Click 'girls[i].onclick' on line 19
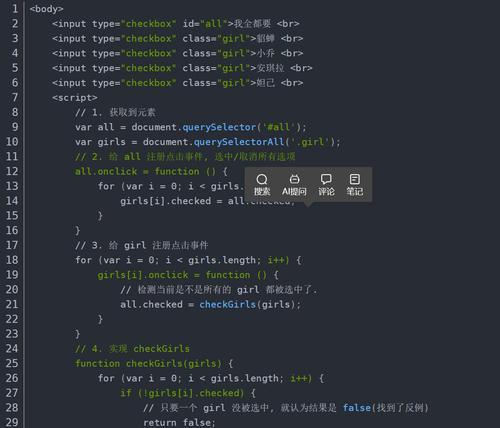This screenshot has height=428, width=500. pos(143,275)
